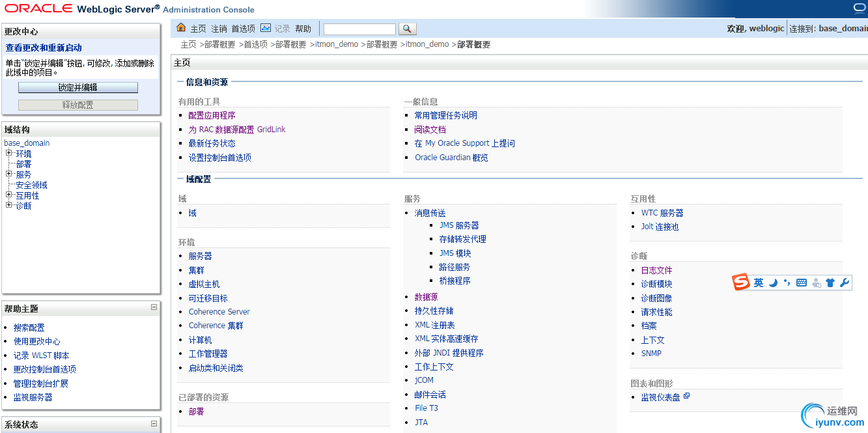Open Coherence Server link
This screenshot has height=433, width=868.
[219, 312]
